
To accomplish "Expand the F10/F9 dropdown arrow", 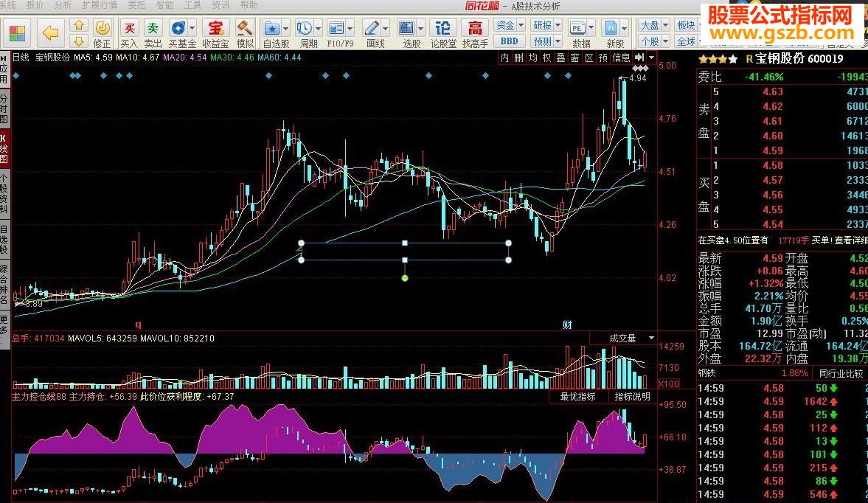I will (x=350, y=27).
